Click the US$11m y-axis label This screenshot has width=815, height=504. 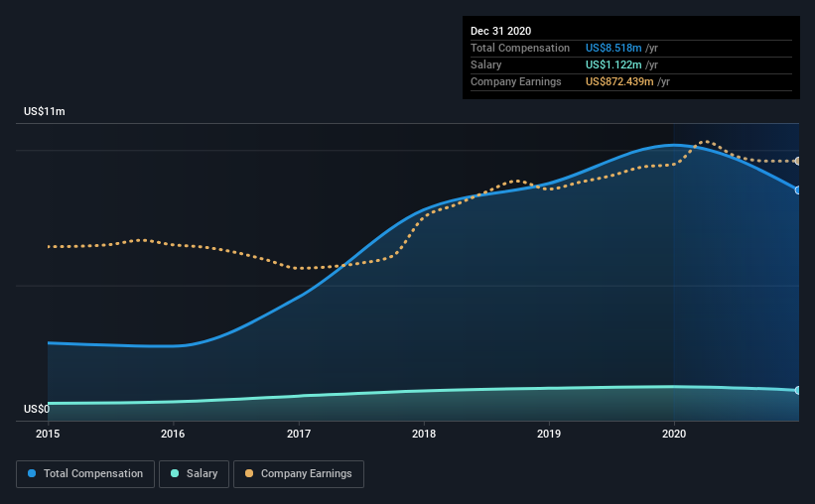click(45, 111)
